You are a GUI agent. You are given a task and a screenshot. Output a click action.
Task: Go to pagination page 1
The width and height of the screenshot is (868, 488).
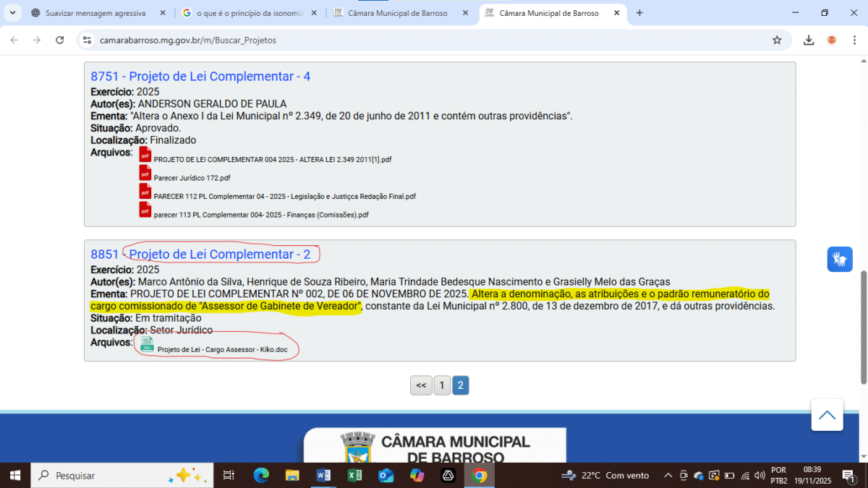441,385
